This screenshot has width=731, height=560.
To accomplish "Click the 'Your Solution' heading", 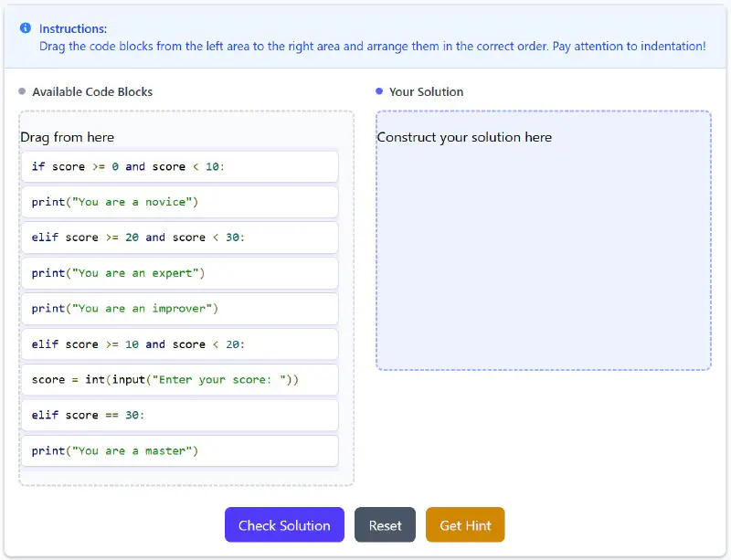I will pyautogui.click(x=426, y=91).
